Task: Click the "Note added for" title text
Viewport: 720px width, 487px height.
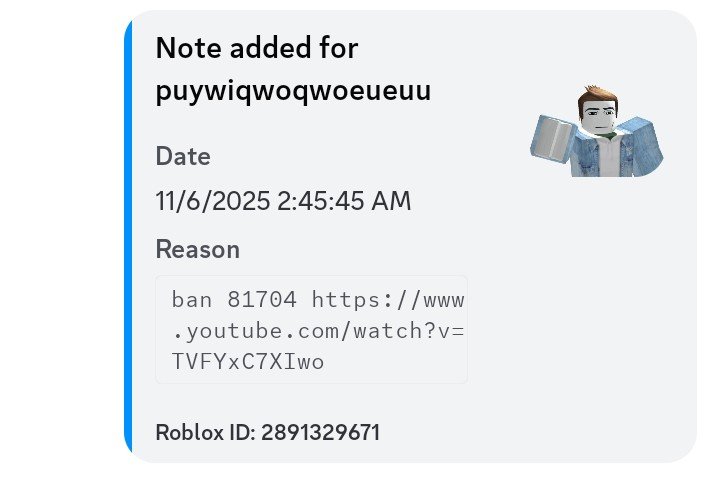Action: click(257, 47)
